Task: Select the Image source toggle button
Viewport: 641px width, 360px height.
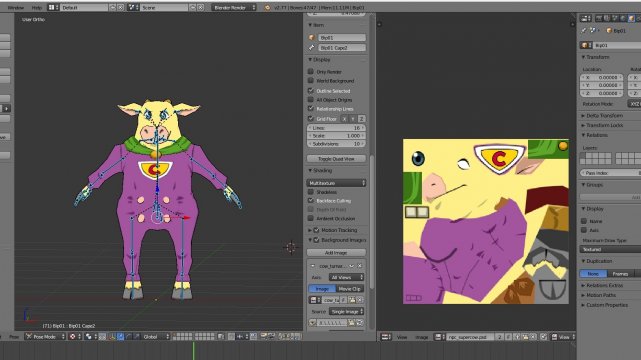Action: pyautogui.click(x=322, y=289)
